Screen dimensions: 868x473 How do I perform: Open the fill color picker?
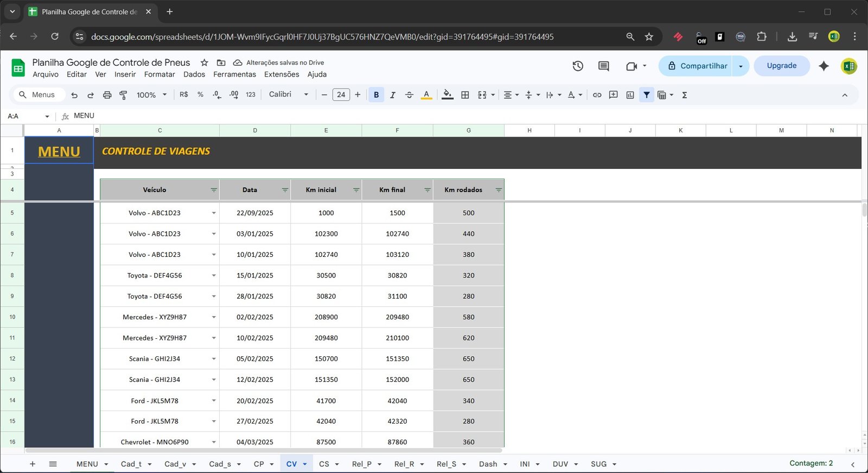(x=447, y=95)
